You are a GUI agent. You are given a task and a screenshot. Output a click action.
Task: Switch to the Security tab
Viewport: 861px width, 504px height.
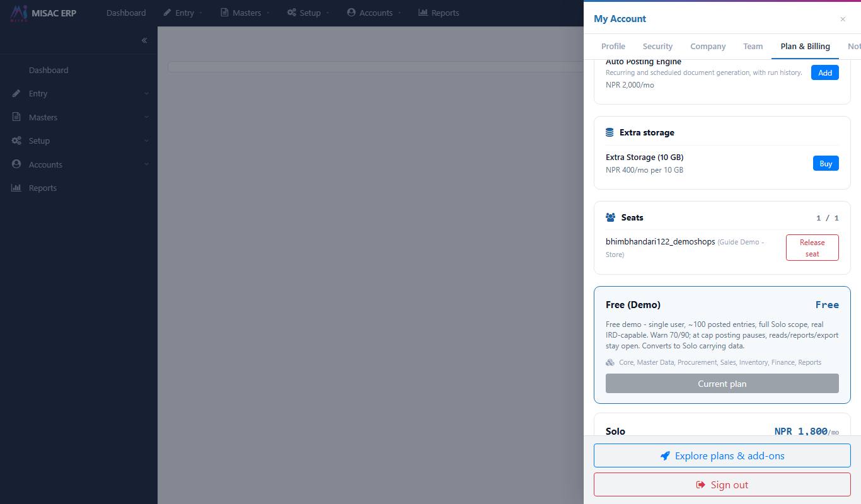[x=657, y=46]
